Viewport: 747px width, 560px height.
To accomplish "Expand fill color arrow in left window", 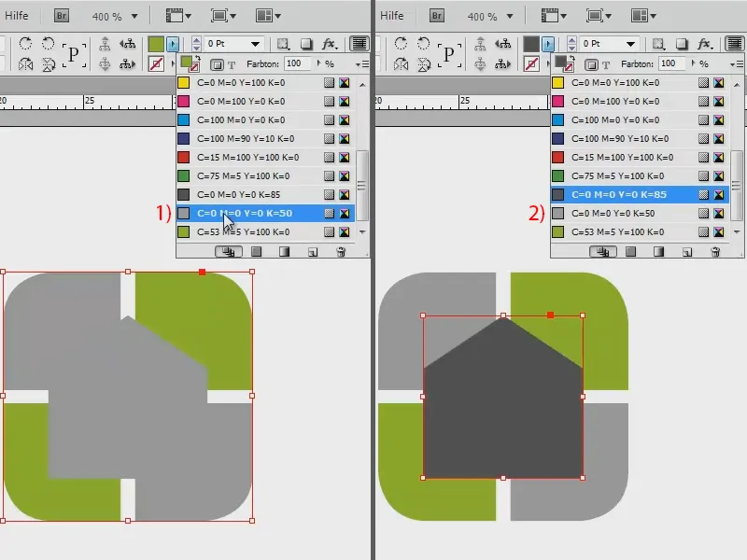I will click(x=173, y=44).
